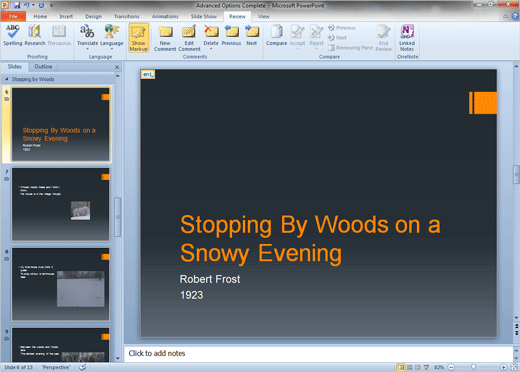Click Next in the Compare group
This screenshot has width=520, height=372.
[x=337, y=38]
